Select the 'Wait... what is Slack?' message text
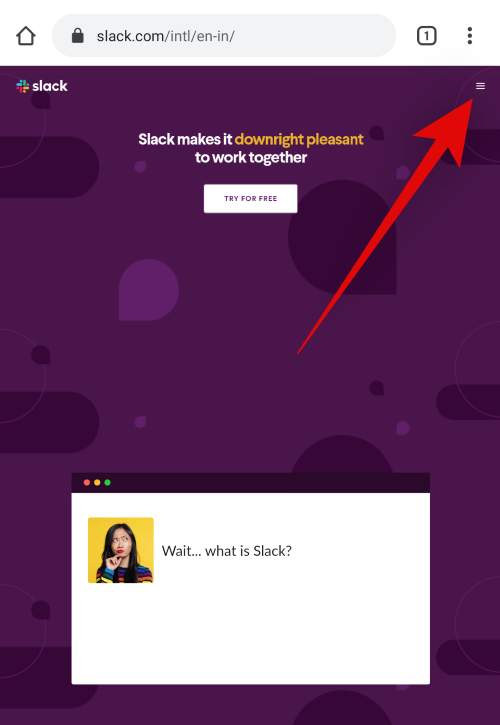The image size is (500, 725). click(x=227, y=551)
